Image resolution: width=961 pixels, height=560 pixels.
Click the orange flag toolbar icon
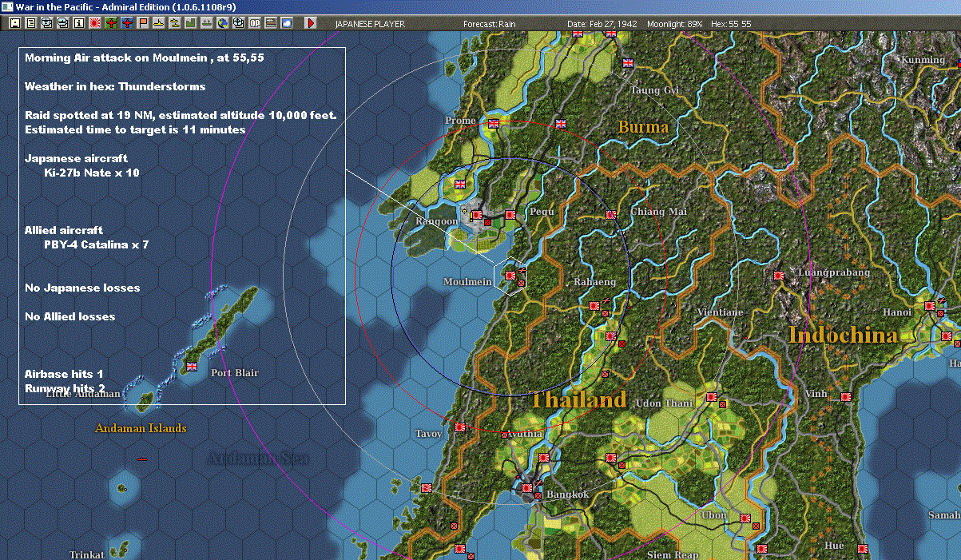tap(143, 23)
